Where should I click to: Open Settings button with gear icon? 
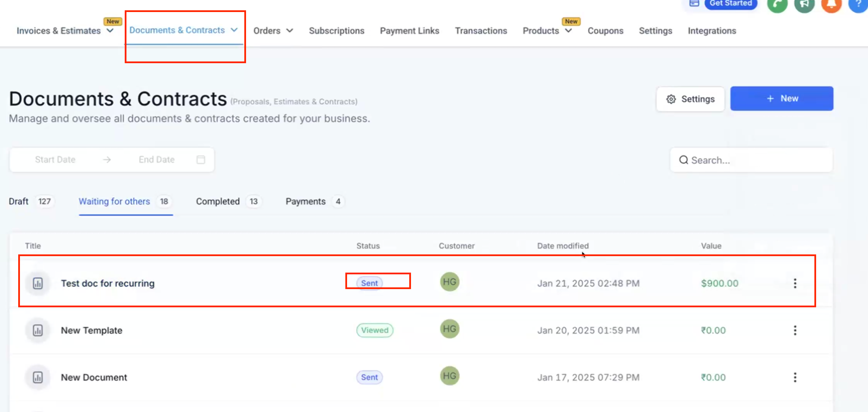point(690,99)
